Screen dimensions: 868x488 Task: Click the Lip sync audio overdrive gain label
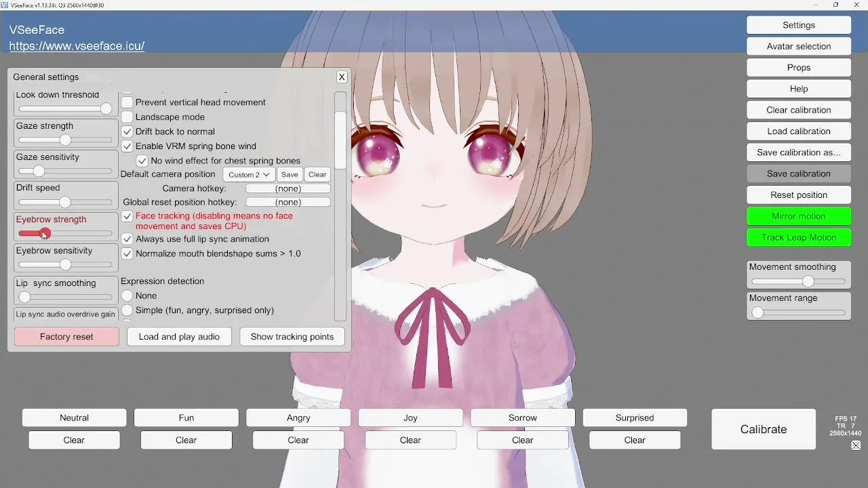66,314
